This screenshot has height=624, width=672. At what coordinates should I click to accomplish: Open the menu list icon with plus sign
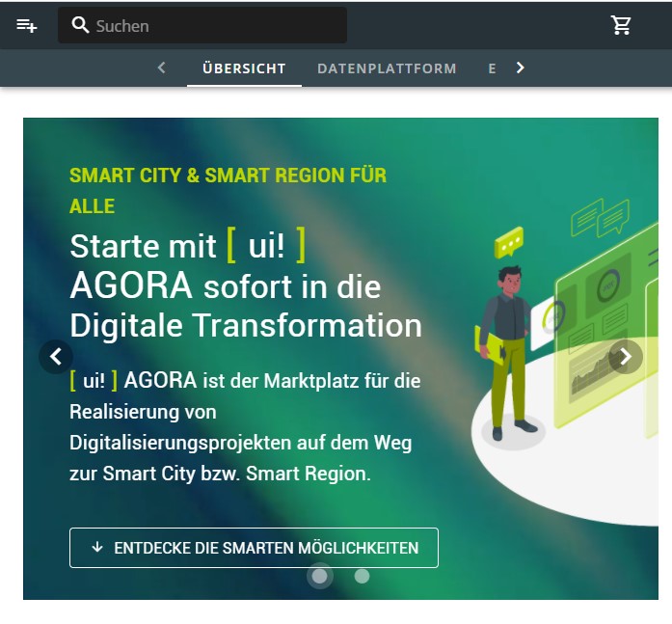click(x=27, y=26)
